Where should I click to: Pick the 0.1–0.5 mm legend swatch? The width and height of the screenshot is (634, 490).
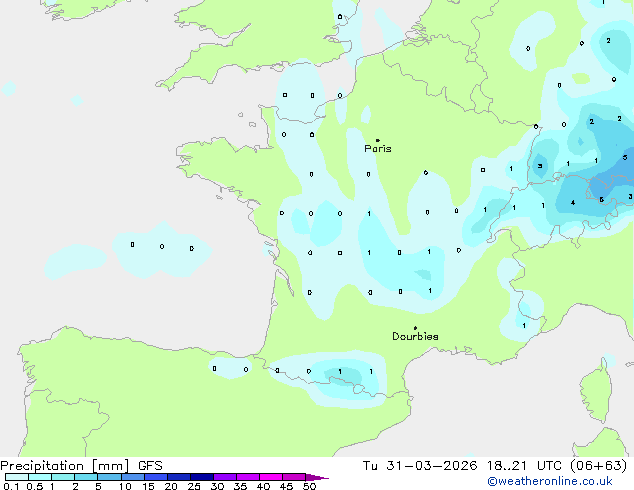[x=17, y=477]
